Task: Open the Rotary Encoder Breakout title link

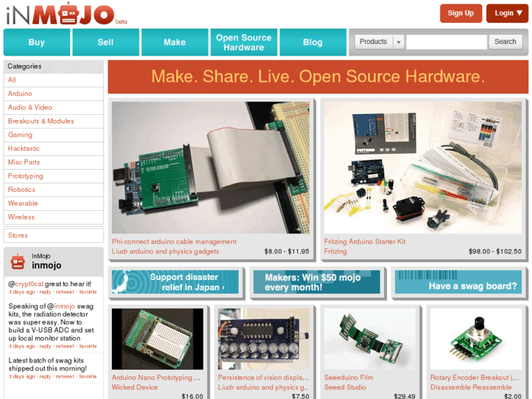Action: (x=475, y=378)
